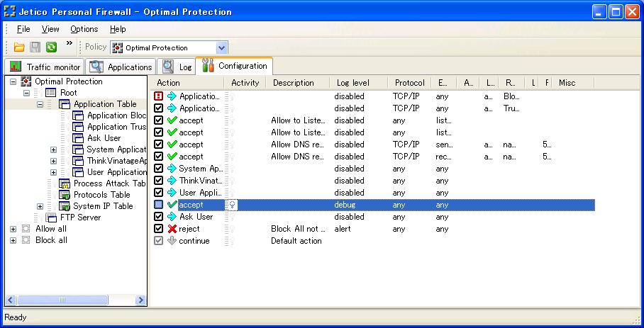Expand the Allow all policy node

13,229
